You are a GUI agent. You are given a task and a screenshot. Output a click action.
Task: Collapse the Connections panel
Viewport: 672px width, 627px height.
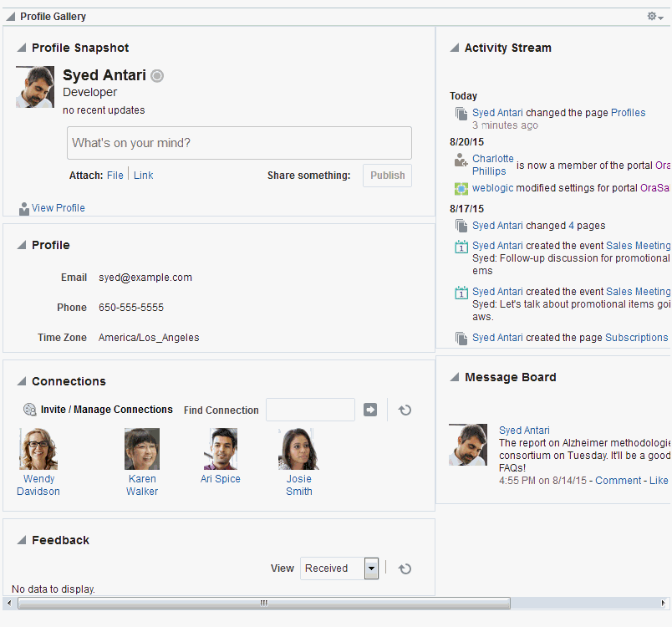pyautogui.click(x=22, y=381)
